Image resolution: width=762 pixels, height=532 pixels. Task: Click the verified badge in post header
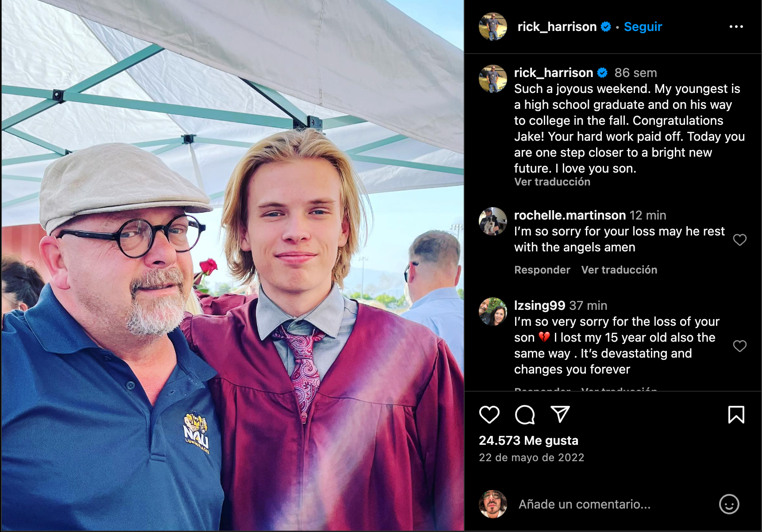[x=606, y=27]
